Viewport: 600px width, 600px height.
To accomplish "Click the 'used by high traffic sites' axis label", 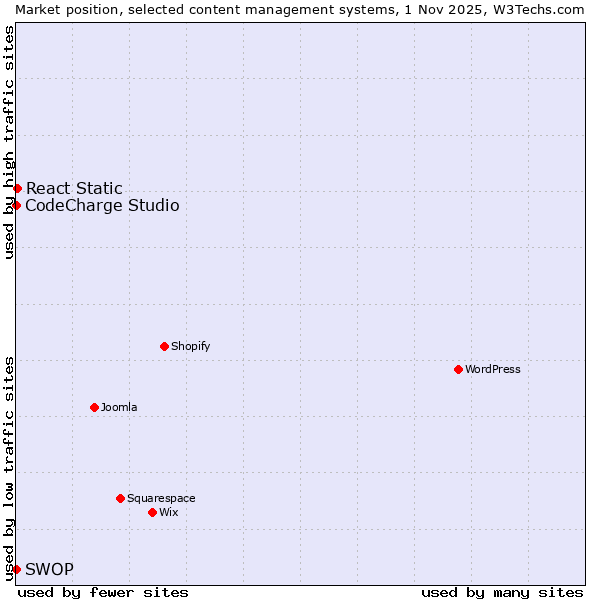I will coord(9,142).
